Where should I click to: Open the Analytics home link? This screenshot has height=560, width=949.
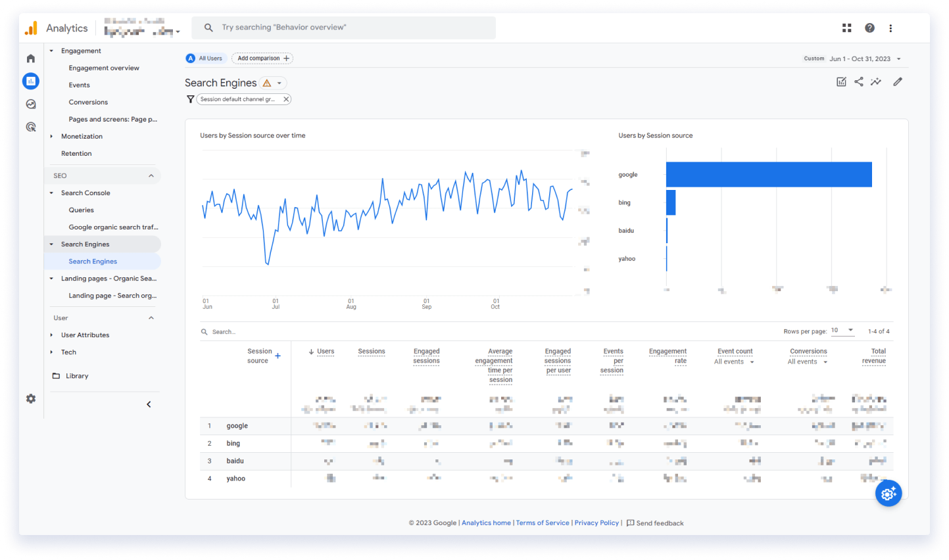(486, 523)
